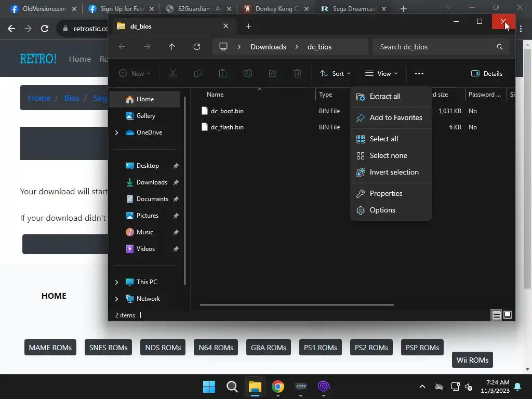Image resolution: width=532 pixels, height=399 pixels.
Task: Click Wii ROMs button on webpage
Action: [x=472, y=360]
